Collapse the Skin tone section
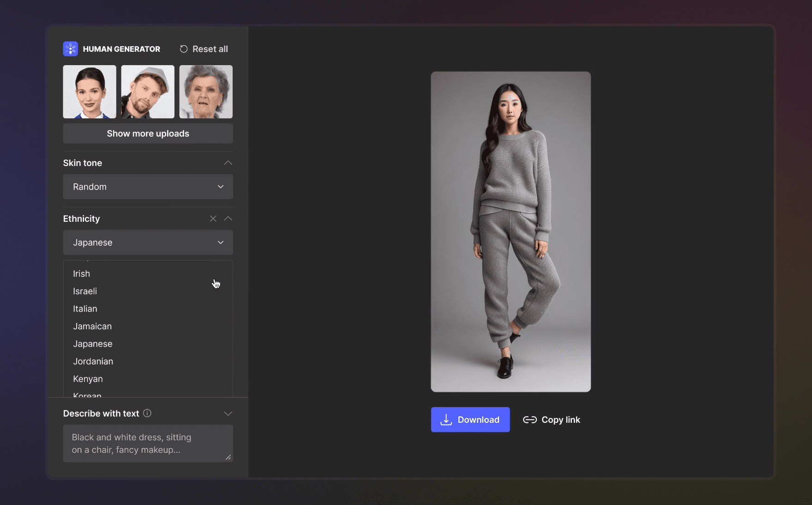This screenshot has height=505, width=812. point(228,163)
